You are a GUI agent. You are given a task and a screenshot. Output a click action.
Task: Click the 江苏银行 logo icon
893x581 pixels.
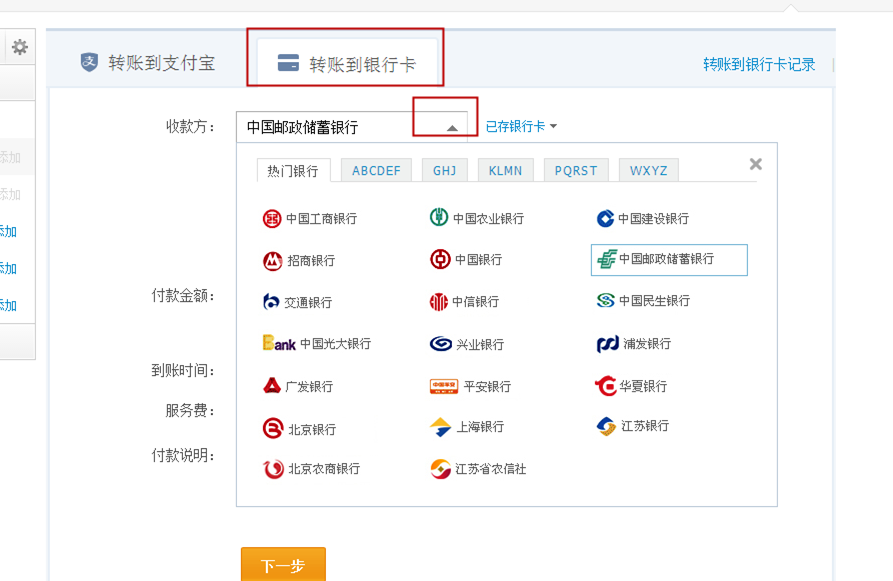coord(607,426)
